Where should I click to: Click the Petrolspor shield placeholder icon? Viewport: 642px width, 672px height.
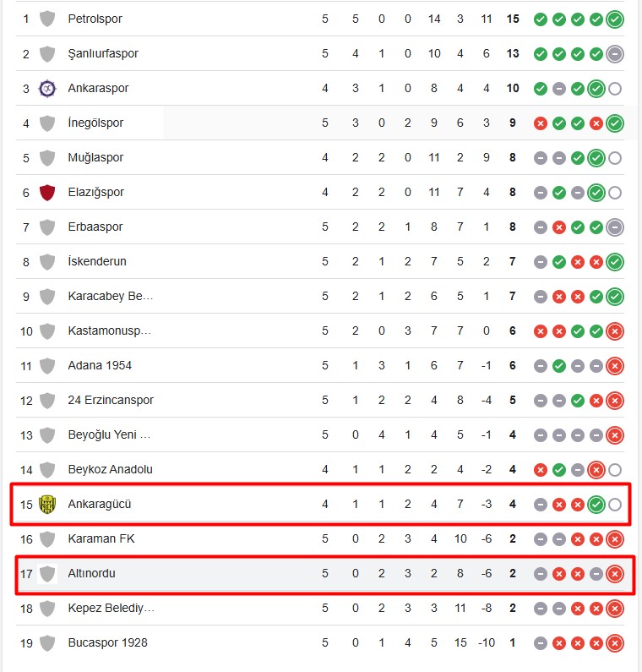click(x=47, y=19)
